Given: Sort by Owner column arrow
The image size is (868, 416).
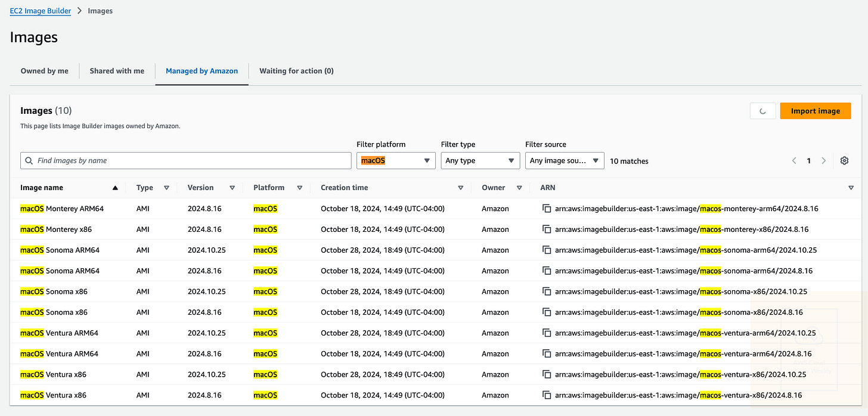Looking at the screenshot, I should click(x=519, y=188).
